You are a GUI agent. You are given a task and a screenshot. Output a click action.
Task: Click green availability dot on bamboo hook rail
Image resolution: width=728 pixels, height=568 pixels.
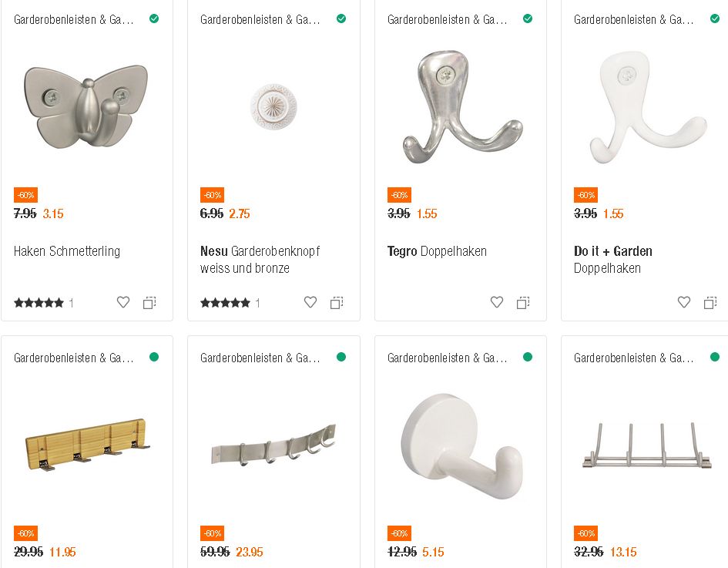pyautogui.click(x=154, y=357)
